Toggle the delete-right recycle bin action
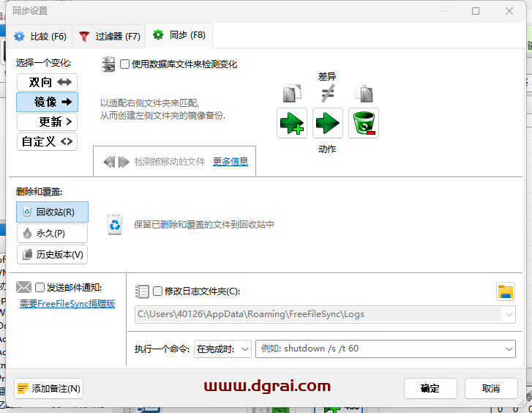 [x=364, y=123]
